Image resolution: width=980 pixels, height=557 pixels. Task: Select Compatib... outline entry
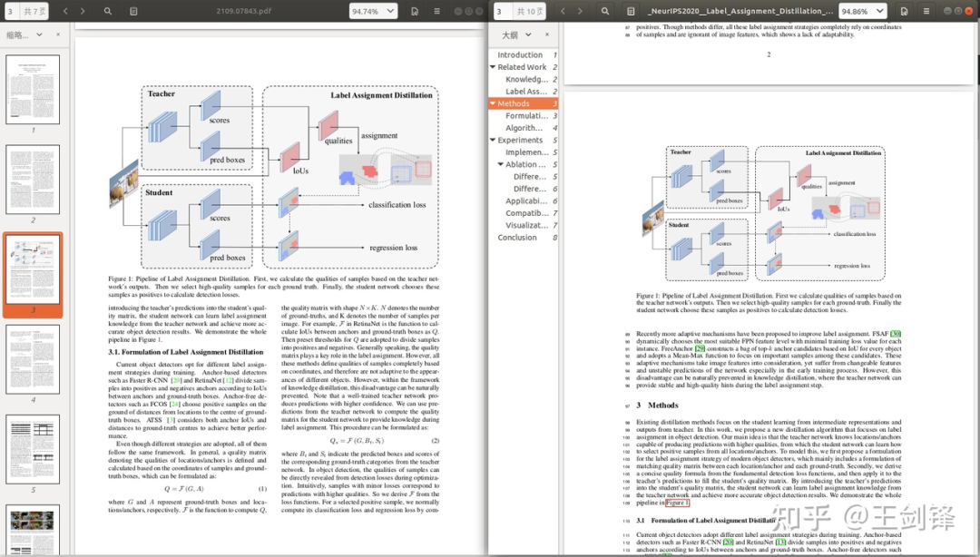[x=527, y=213]
